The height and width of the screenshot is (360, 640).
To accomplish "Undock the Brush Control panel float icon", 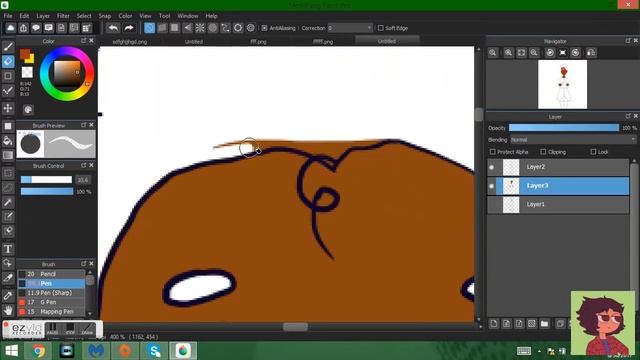I will pos(84,165).
